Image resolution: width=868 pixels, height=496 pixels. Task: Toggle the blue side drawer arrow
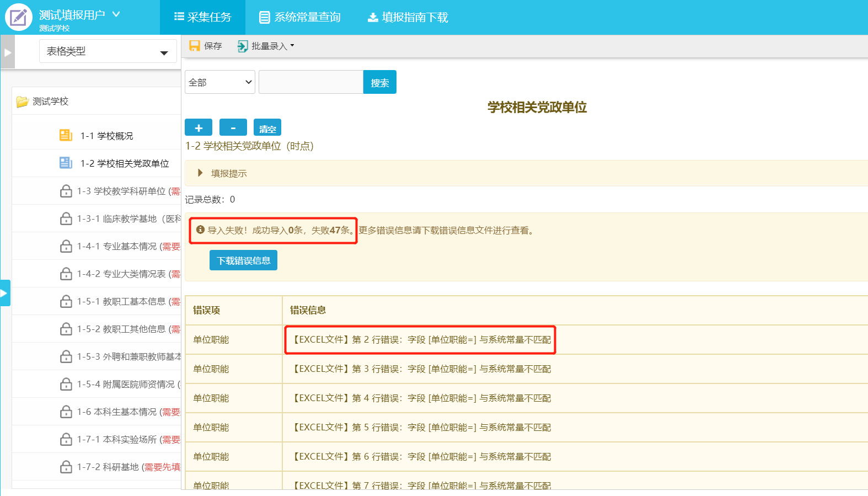4,293
